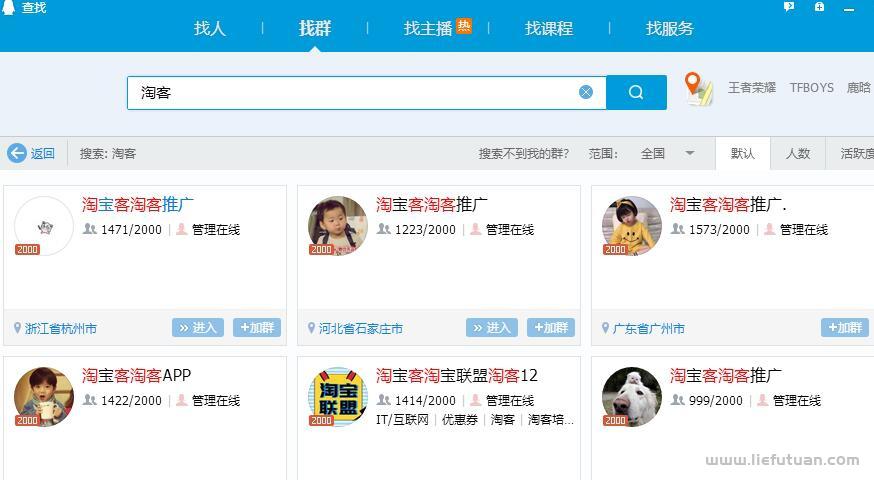This screenshot has width=874, height=480.
Task: Open the baby avatar of the 1223/2000 group
Action: click(x=338, y=226)
